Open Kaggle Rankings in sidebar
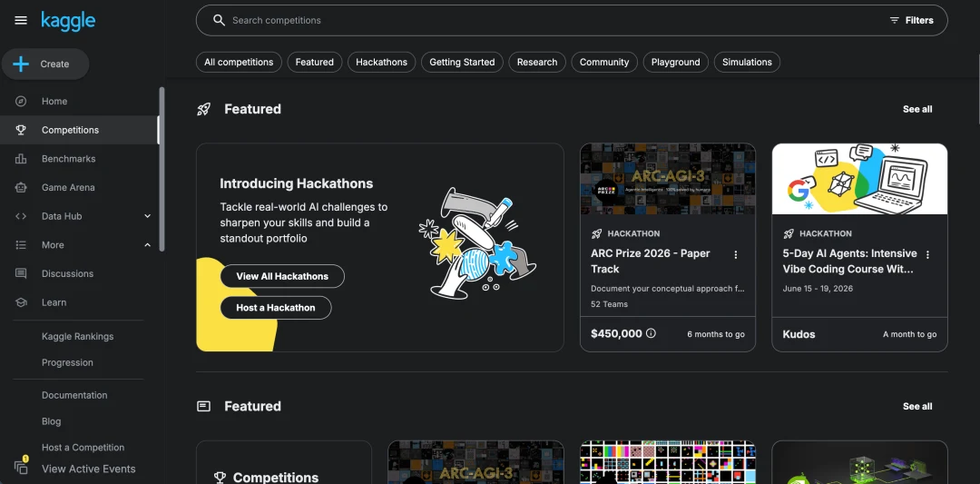Image resolution: width=980 pixels, height=484 pixels. [77, 336]
